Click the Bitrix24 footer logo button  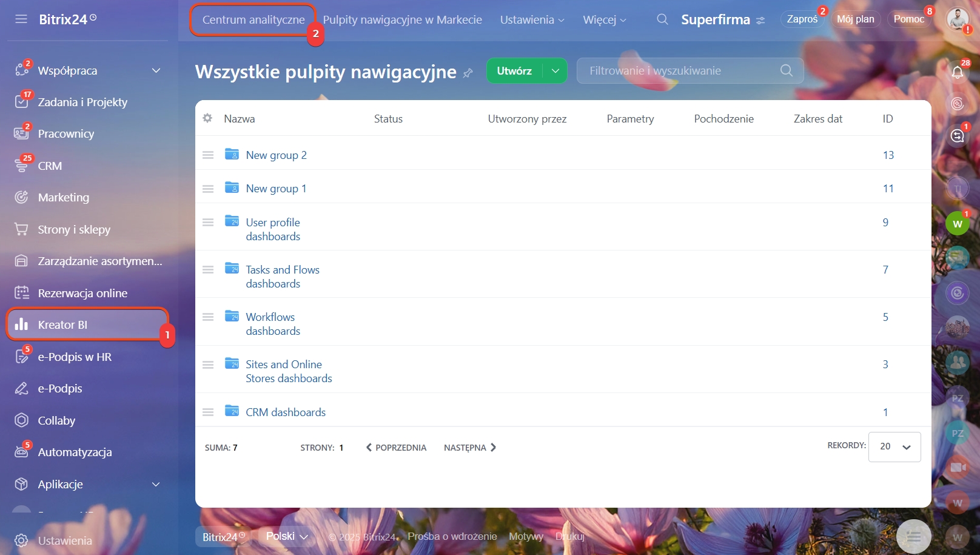click(x=223, y=537)
